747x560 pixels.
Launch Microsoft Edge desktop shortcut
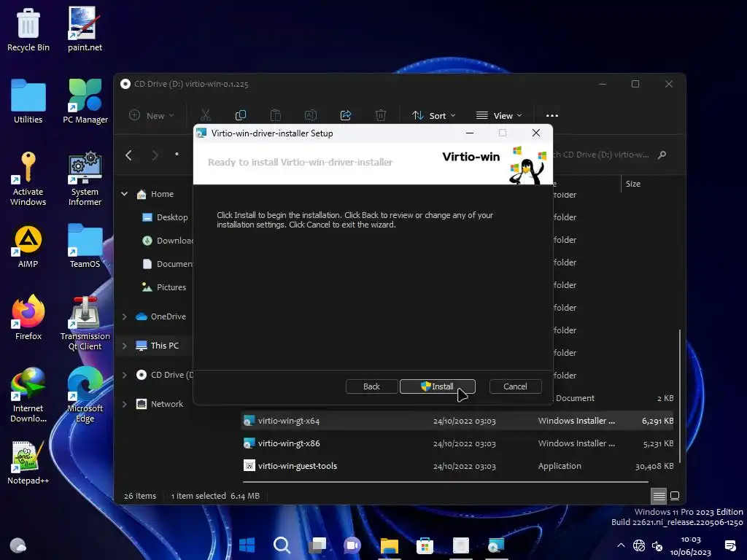click(x=85, y=395)
